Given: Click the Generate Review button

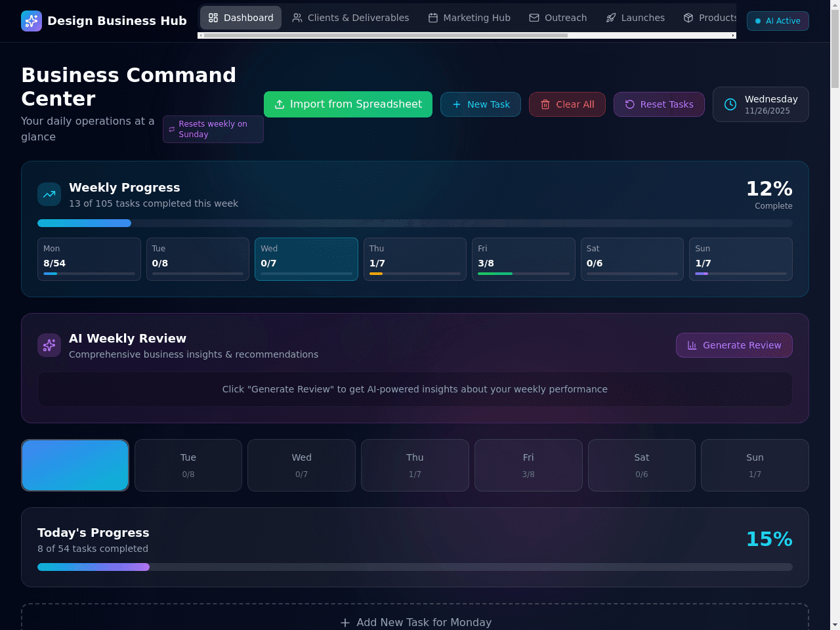Looking at the screenshot, I should tap(734, 345).
